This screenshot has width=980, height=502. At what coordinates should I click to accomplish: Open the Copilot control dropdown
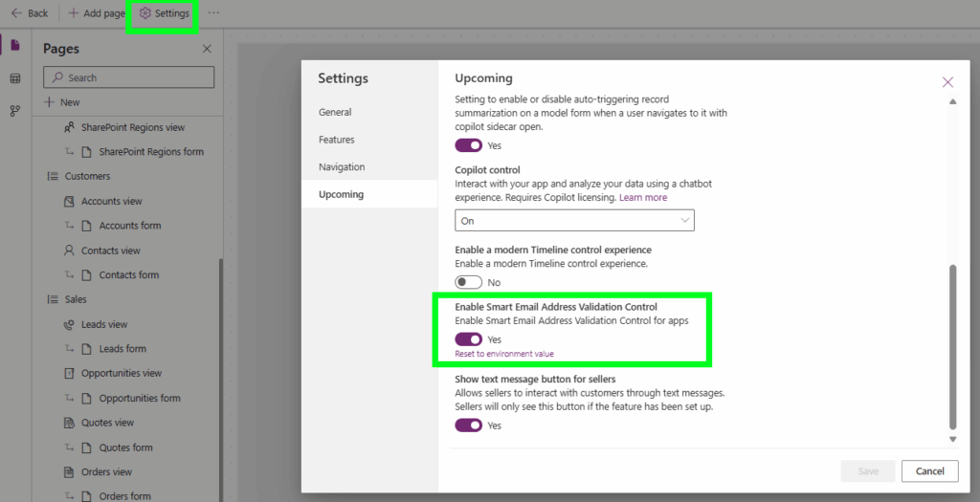[574, 221]
